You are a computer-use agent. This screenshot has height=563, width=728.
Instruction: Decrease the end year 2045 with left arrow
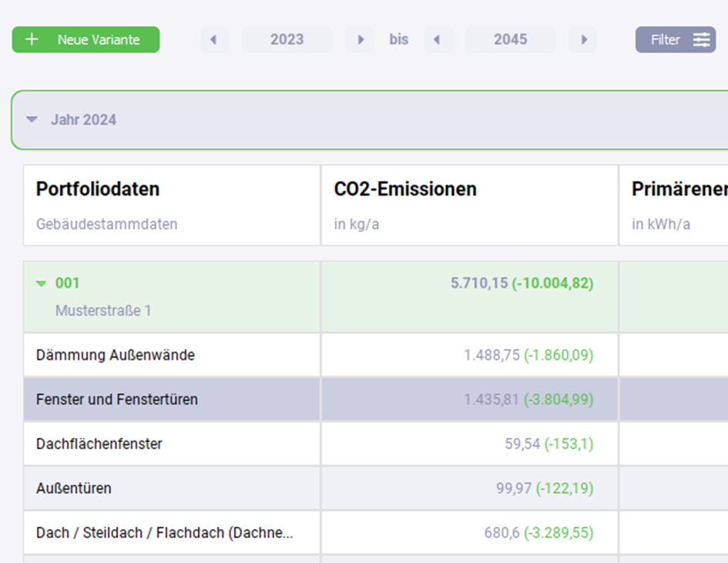tap(438, 40)
